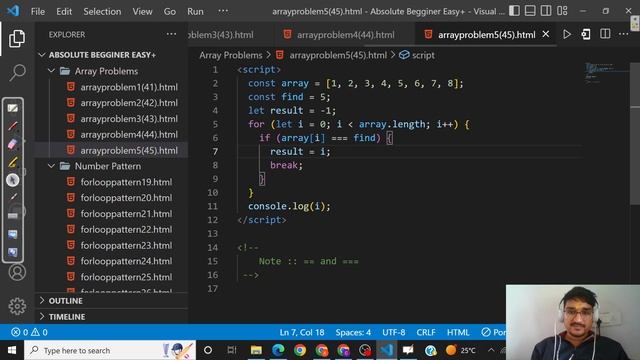The height and width of the screenshot is (360, 640).
Task: Open the Go menu
Action: [170, 11]
